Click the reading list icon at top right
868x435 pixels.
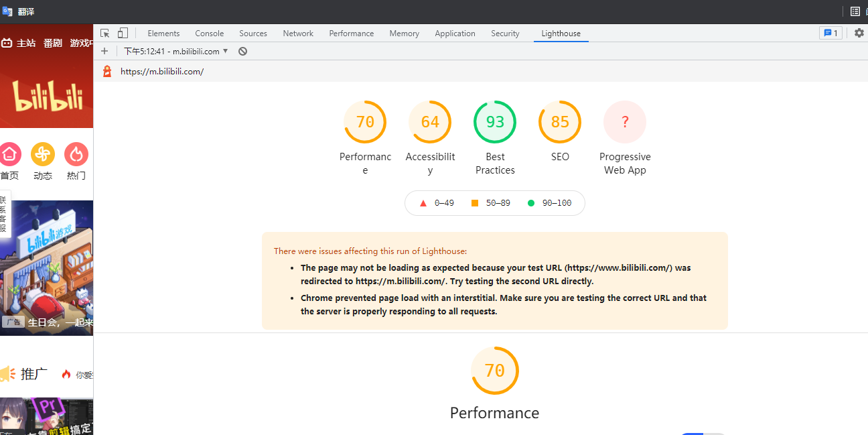pyautogui.click(x=855, y=11)
